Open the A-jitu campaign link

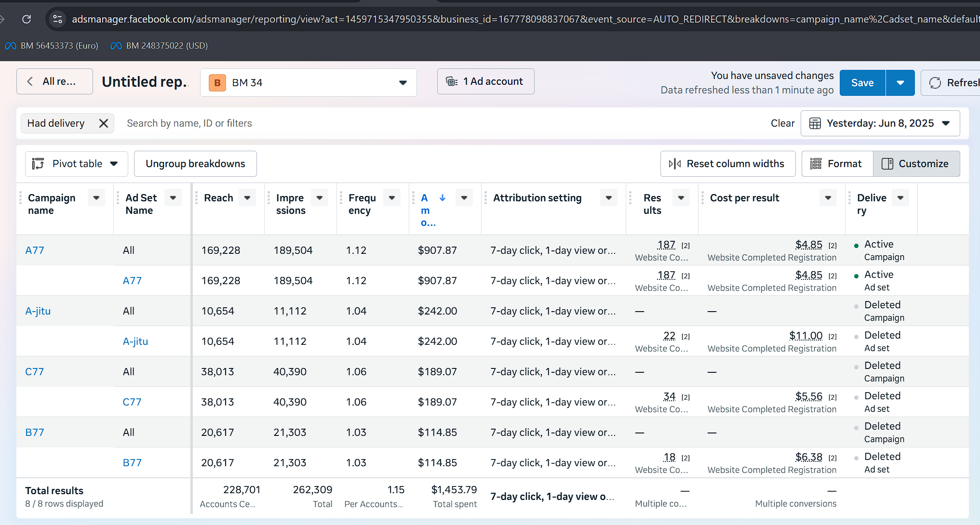point(38,311)
